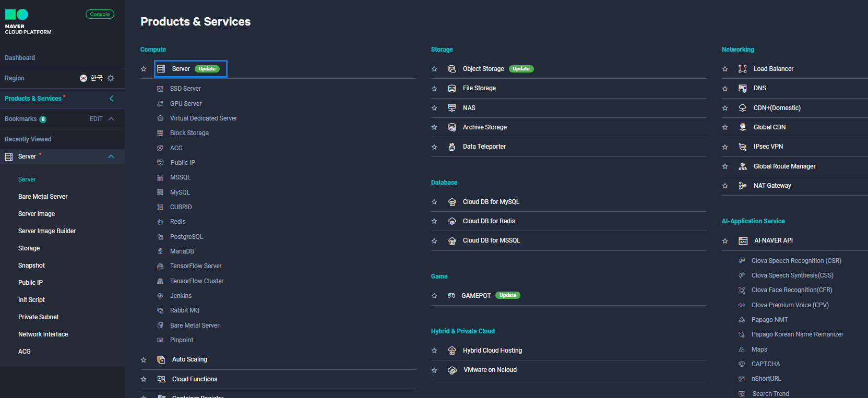This screenshot has height=398, width=868.
Task: Select Products & Services in sidebar
Action: coord(33,99)
